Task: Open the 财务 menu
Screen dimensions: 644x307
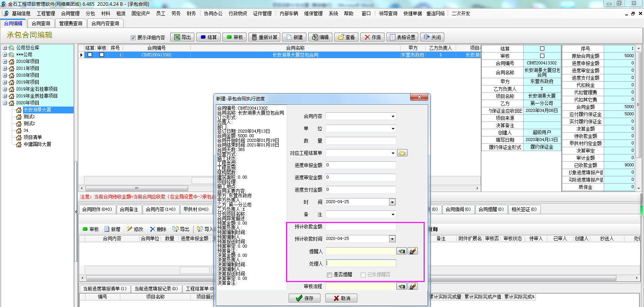Action: pos(191,13)
